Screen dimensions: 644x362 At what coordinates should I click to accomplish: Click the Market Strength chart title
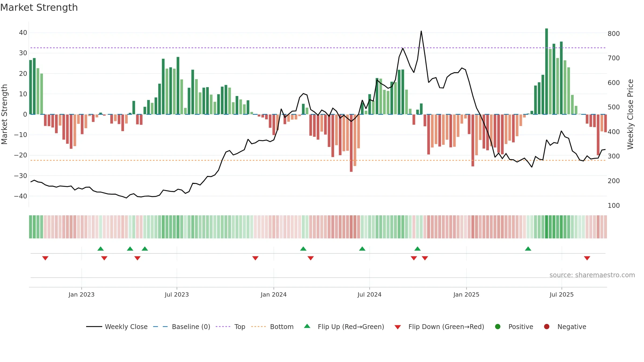(x=39, y=8)
